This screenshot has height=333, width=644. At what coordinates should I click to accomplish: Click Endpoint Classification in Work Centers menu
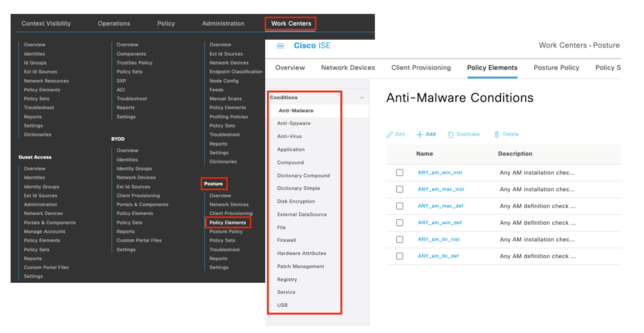pos(236,72)
